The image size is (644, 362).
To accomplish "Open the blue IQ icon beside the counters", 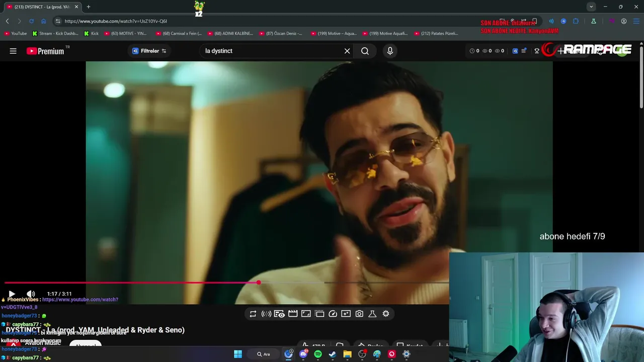I will click(515, 51).
